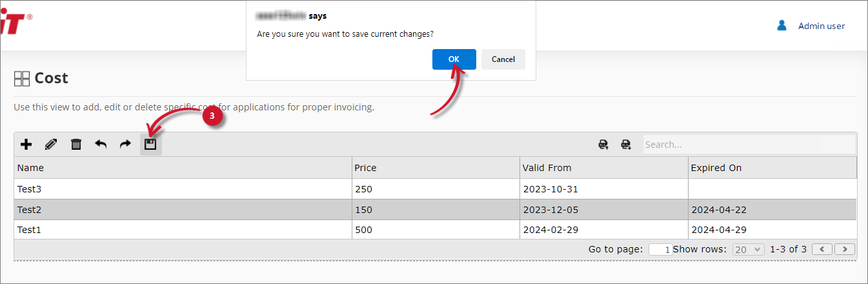
Task: Sort by the Price column header
Action: [365, 168]
